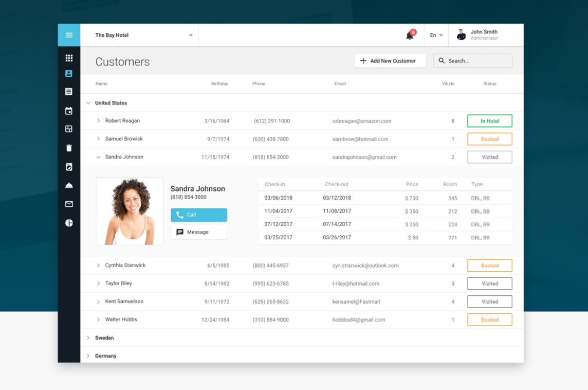The width and height of the screenshot is (588, 390).
Task: Select the rooms layout icon in sidebar
Action: pyautogui.click(x=69, y=129)
